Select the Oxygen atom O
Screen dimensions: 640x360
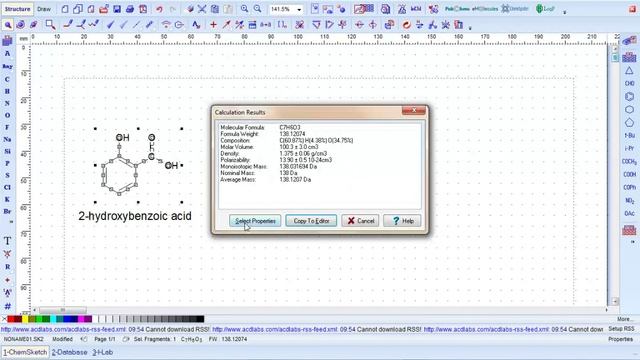click(7, 115)
